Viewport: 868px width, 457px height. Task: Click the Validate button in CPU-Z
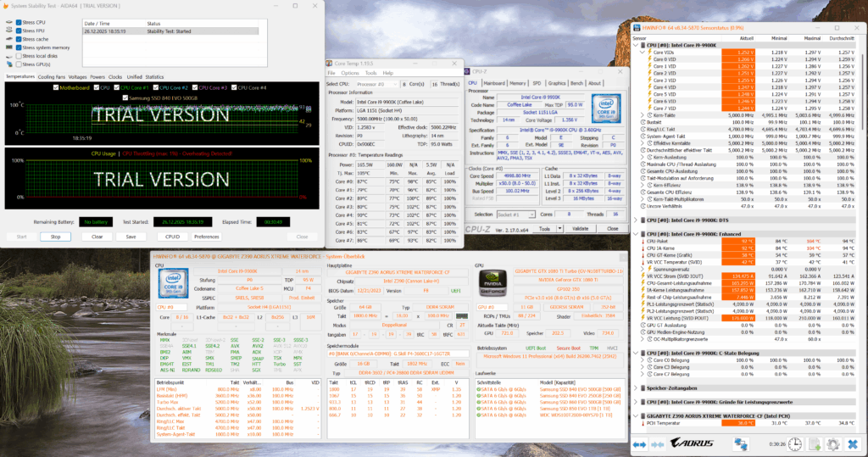tap(580, 229)
